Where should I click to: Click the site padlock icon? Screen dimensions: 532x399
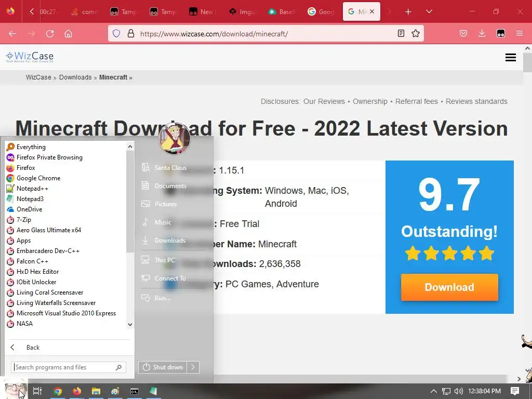[x=130, y=33]
